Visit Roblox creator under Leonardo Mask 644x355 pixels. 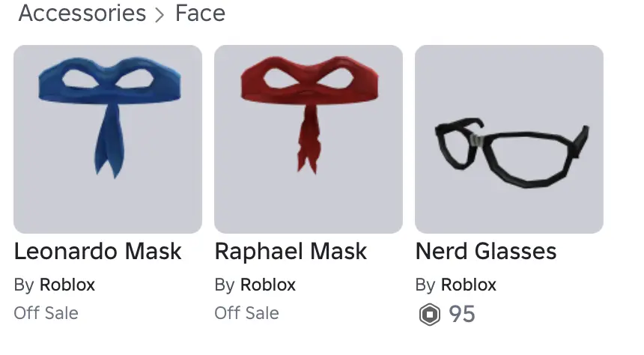coord(67,285)
